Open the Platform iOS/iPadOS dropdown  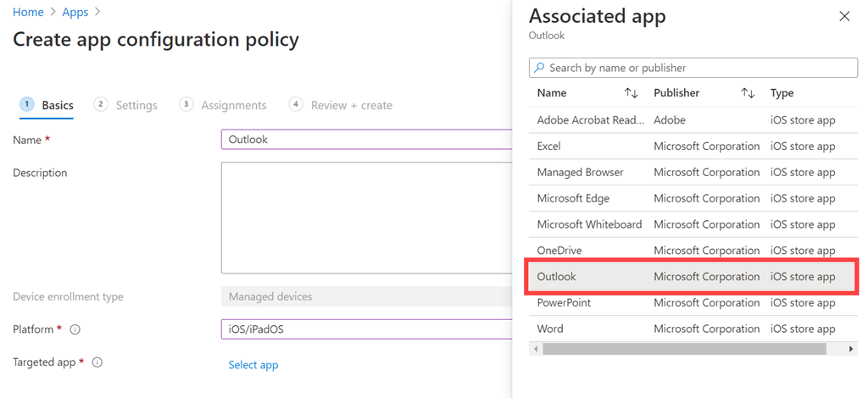click(x=364, y=329)
